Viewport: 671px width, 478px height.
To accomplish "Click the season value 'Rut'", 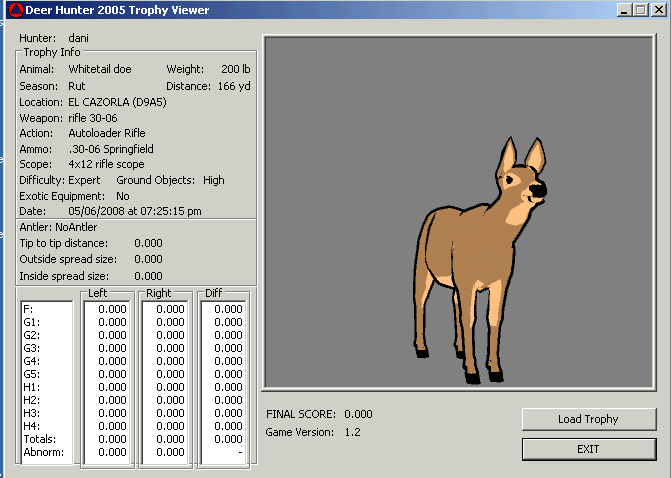I will pos(77,86).
